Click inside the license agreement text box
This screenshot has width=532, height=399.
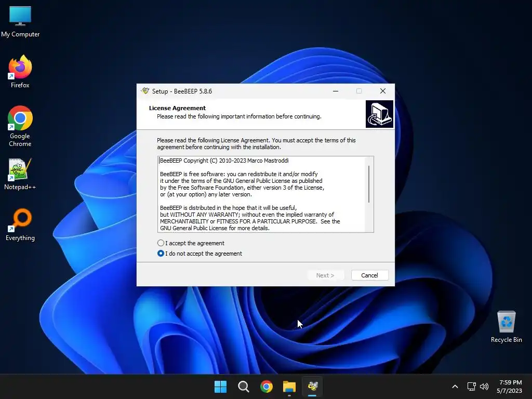click(x=265, y=194)
